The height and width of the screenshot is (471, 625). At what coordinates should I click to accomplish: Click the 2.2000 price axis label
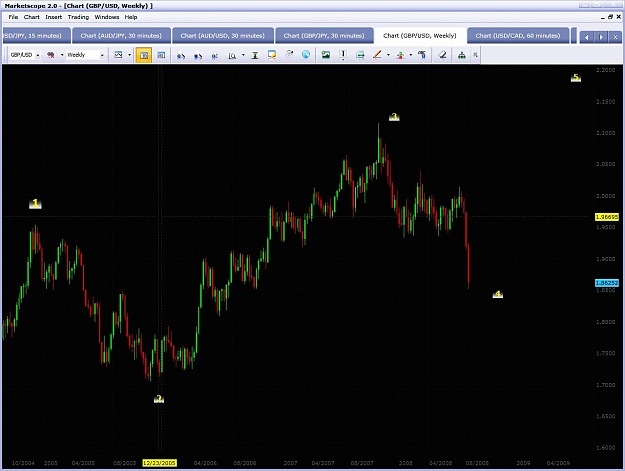[x=605, y=70]
